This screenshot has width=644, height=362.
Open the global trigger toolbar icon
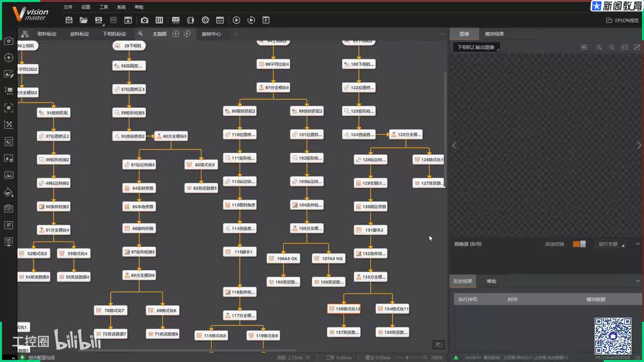[x=205, y=20]
